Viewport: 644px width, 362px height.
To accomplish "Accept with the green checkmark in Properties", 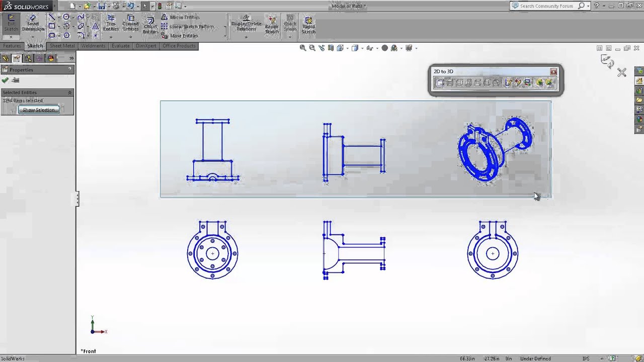I will click(x=5, y=80).
